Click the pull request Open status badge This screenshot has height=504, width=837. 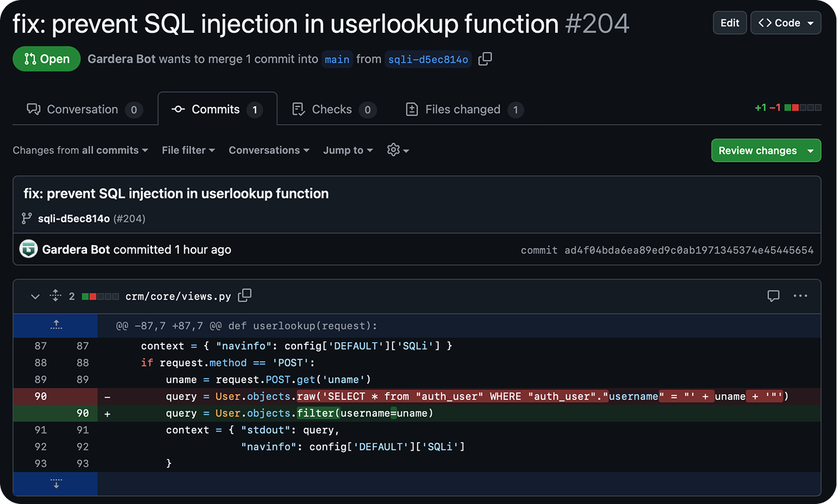[46, 58]
